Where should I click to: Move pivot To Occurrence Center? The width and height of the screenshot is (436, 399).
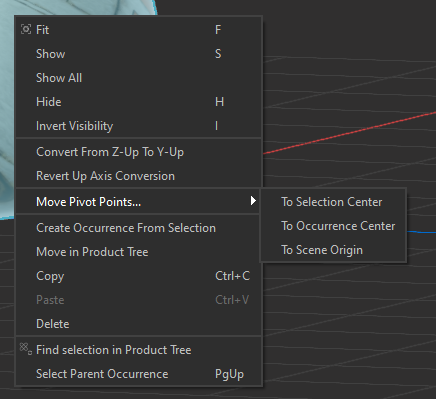pos(333,226)
